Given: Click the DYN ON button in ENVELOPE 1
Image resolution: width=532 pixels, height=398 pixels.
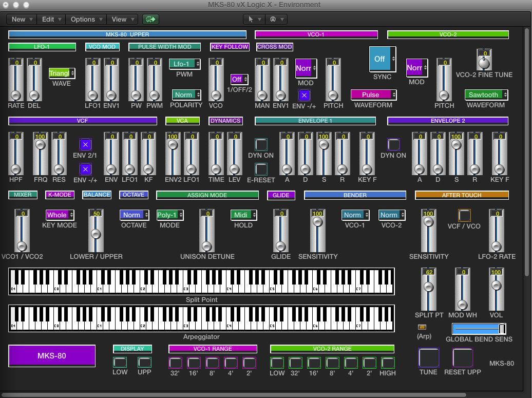Looking at the screenshot, I should click(261, 144).
